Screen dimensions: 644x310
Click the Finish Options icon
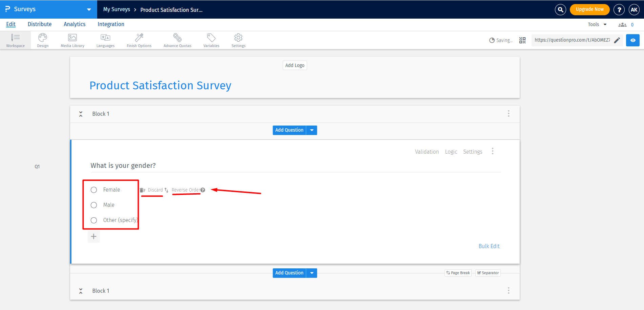pyautogui.click(x=139, y=40)
